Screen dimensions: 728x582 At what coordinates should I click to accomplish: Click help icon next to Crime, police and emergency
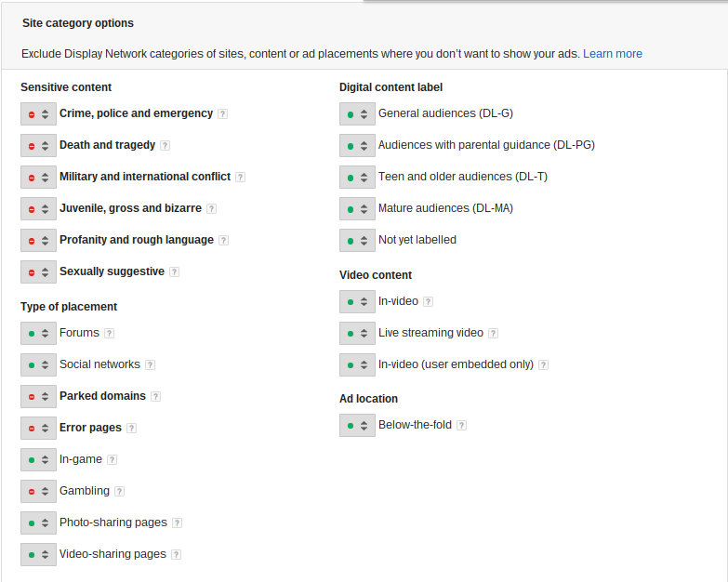point(223,113)
